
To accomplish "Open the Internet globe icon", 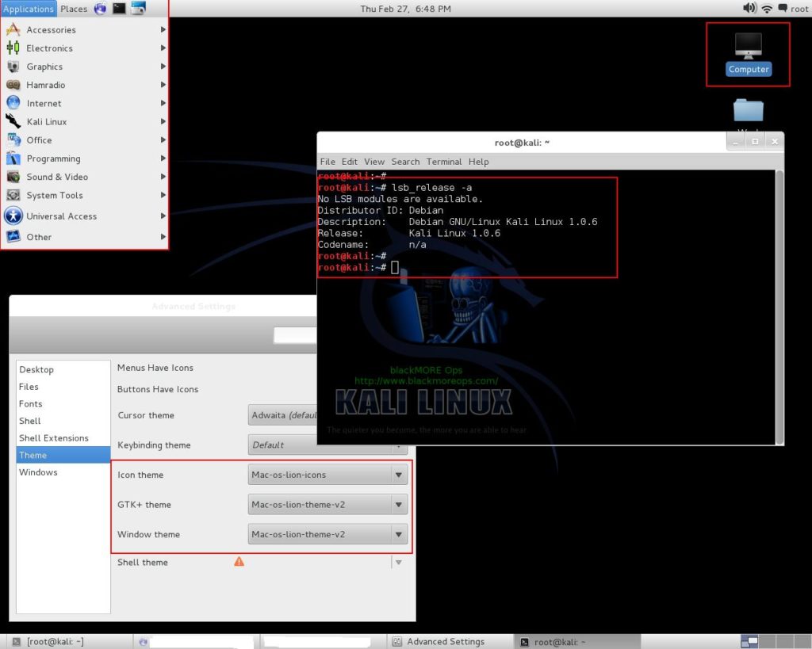I will tap(13, 103).
